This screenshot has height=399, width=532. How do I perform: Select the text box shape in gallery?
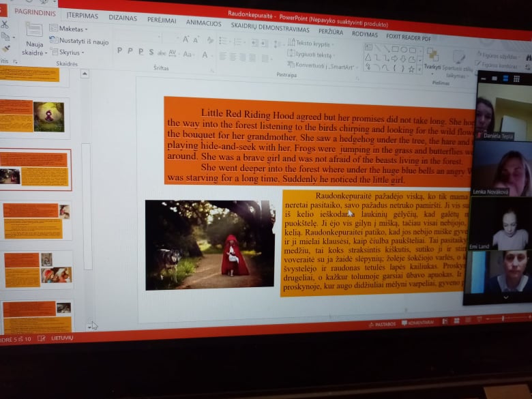(x=368, y=47)
